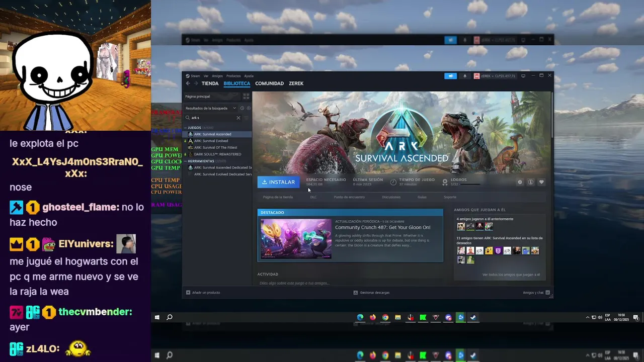Viewport: 644px width, 362px height.
Task: Open the Productos menu
Action: (x=233, y=76)
